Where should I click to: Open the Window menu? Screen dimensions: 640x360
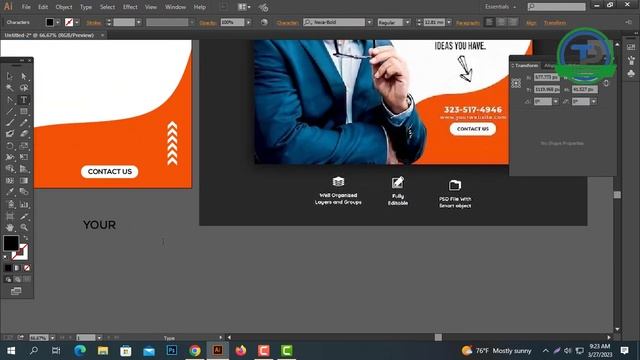point(176,7)
